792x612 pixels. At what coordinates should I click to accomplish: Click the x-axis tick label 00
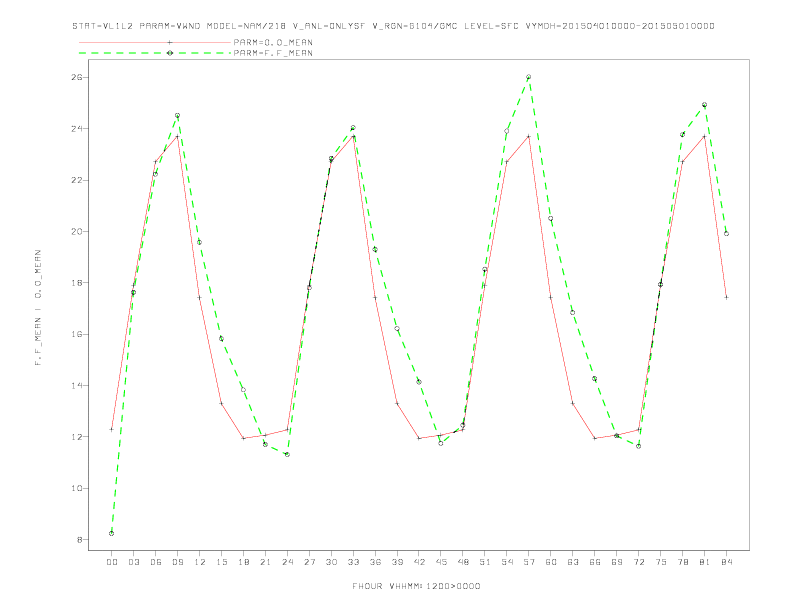tap(112, 562)
